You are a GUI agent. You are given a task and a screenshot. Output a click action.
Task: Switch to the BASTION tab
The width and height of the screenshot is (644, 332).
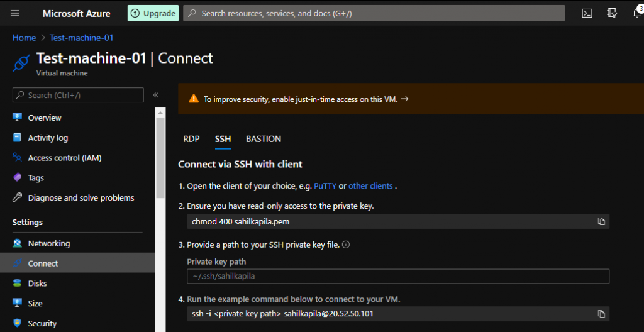click(264, 139)
